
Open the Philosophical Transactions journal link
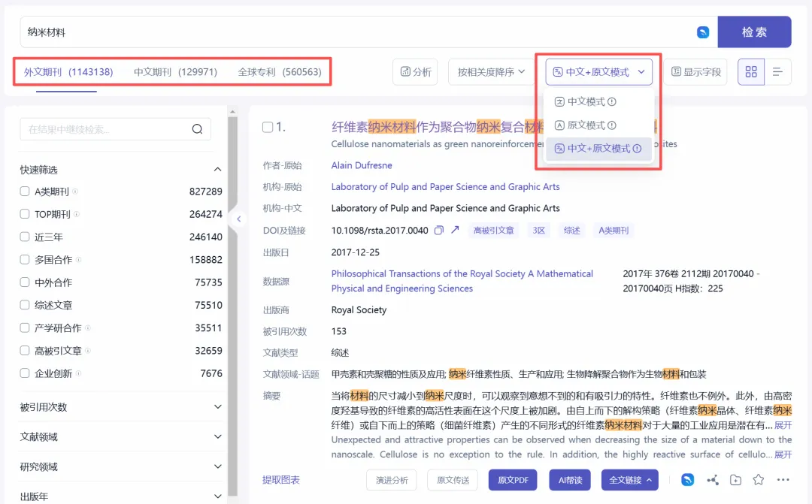pos(462,281)
